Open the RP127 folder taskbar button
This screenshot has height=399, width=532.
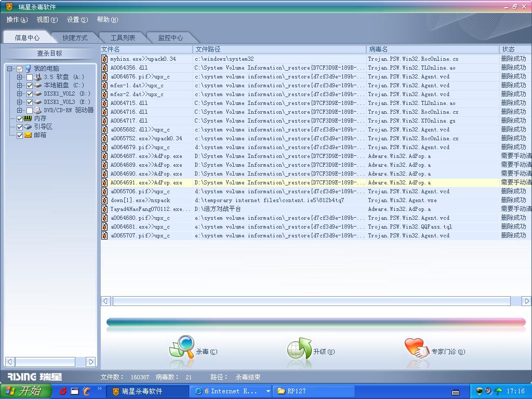(x=314, y=391)
